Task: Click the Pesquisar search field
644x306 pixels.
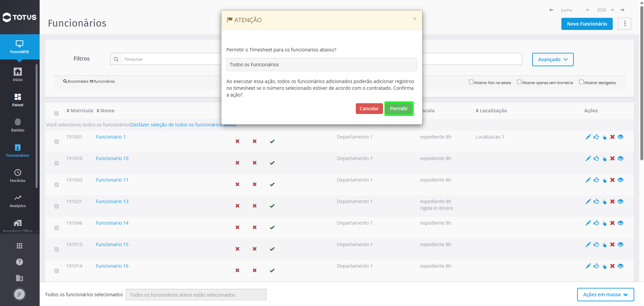Action: pos(171,59)
